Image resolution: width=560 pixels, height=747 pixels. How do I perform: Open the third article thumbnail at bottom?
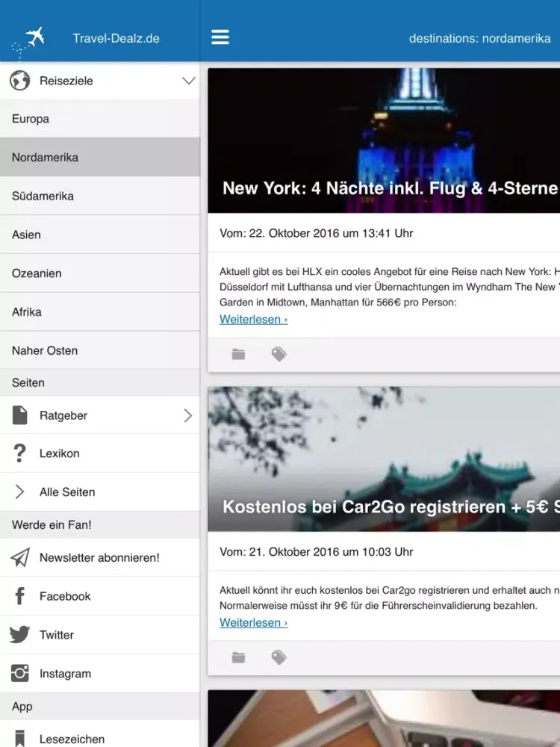[384, 719]
